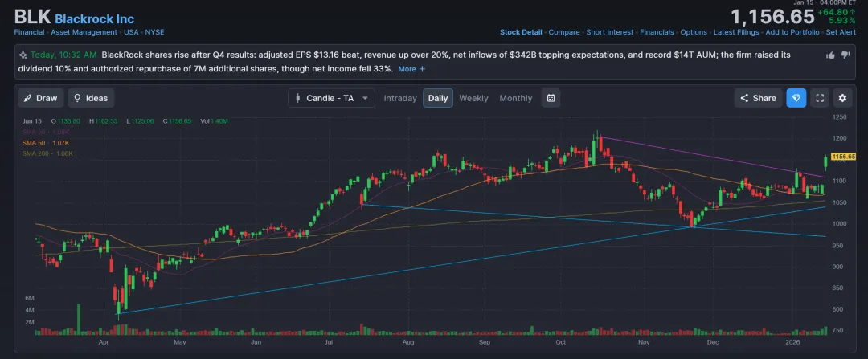This screenshot has width=868, height=359.
Task: Expand the Candle - TA chart type dropdown
Action: (331, 98)
